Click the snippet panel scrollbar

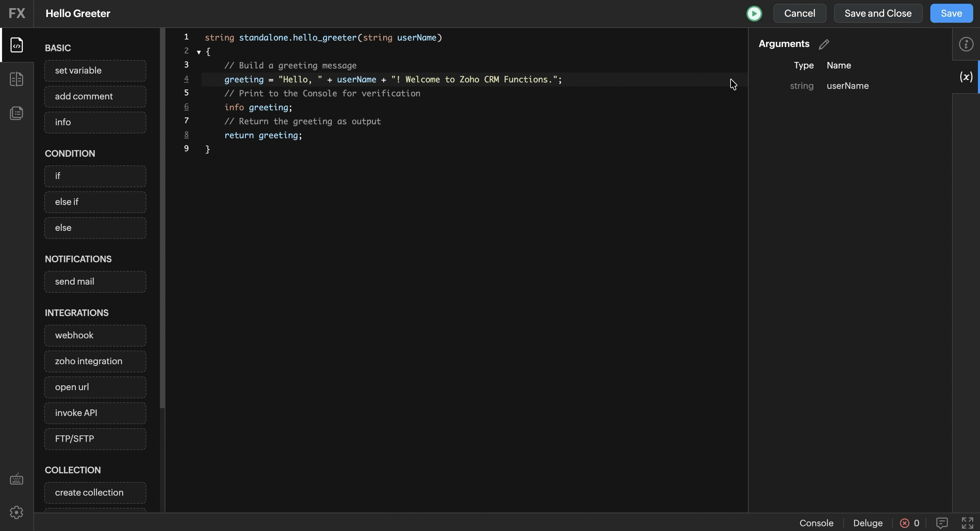click(x=162, y=218)
